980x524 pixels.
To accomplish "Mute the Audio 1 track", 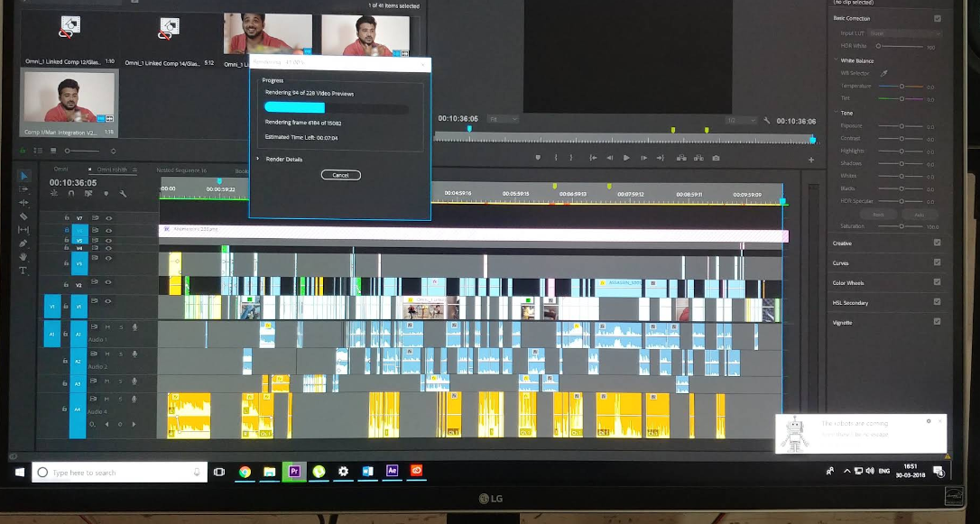I will point(106,327).
